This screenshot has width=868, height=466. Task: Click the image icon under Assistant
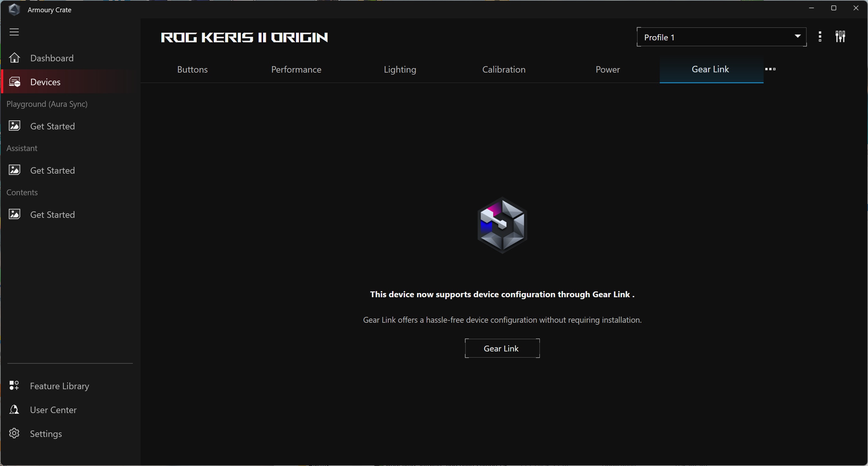15,170
